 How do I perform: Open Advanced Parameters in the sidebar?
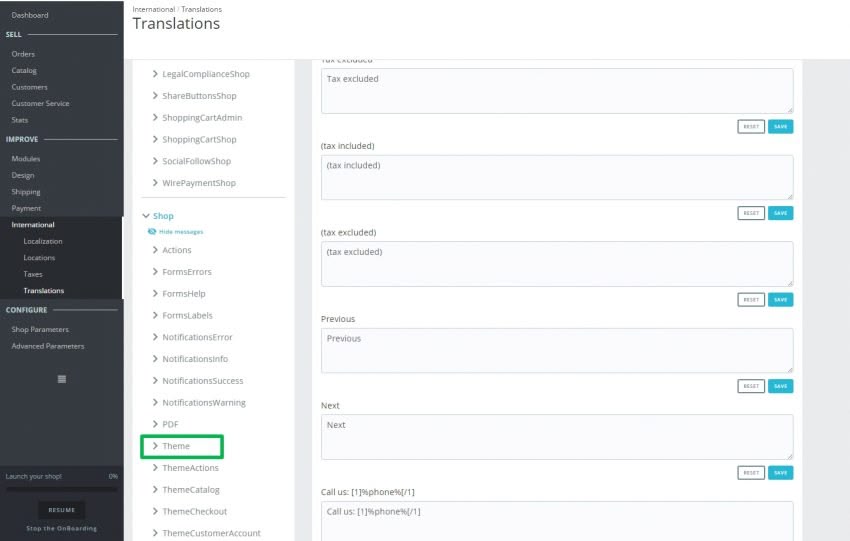click(48, 346)
